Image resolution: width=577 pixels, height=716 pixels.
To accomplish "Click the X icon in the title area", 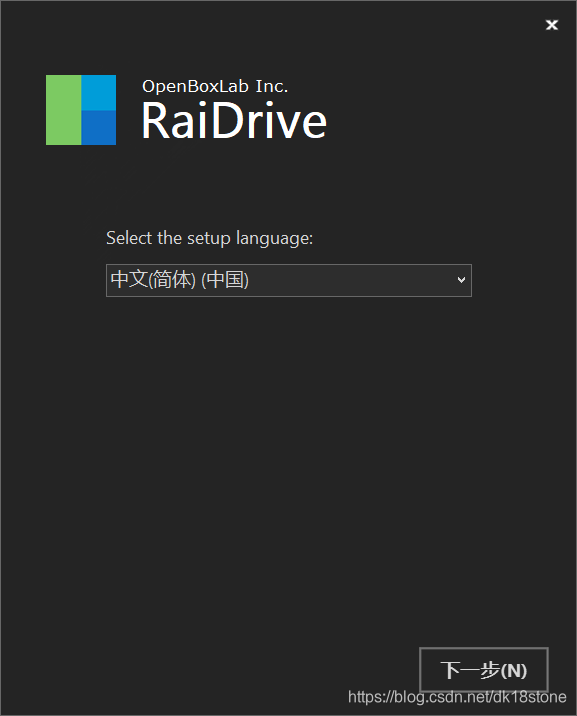I will 551,25.
